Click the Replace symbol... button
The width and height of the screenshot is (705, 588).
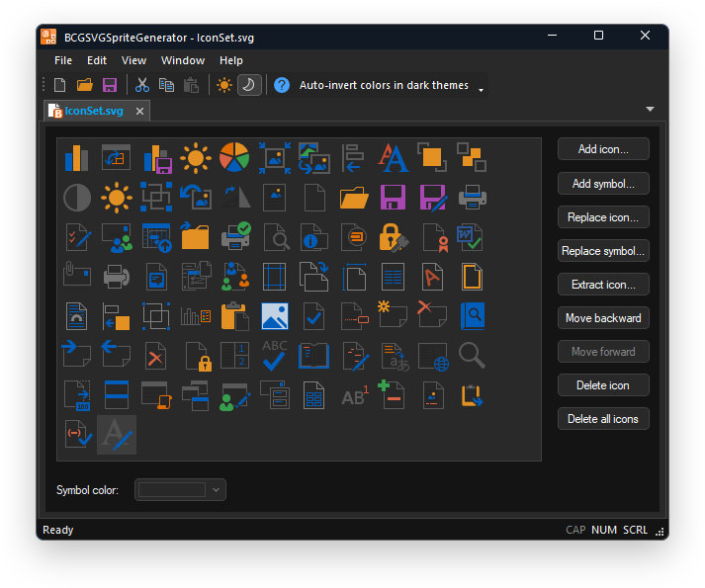(603, 251)
